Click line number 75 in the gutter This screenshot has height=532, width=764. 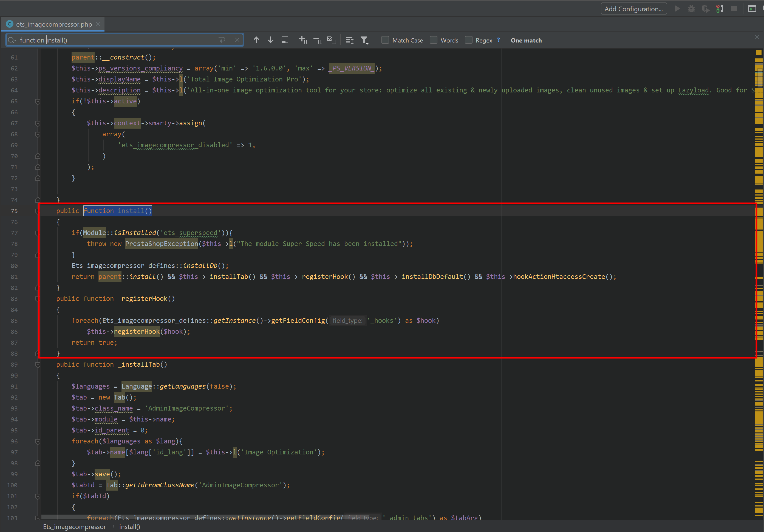[14, 211]
